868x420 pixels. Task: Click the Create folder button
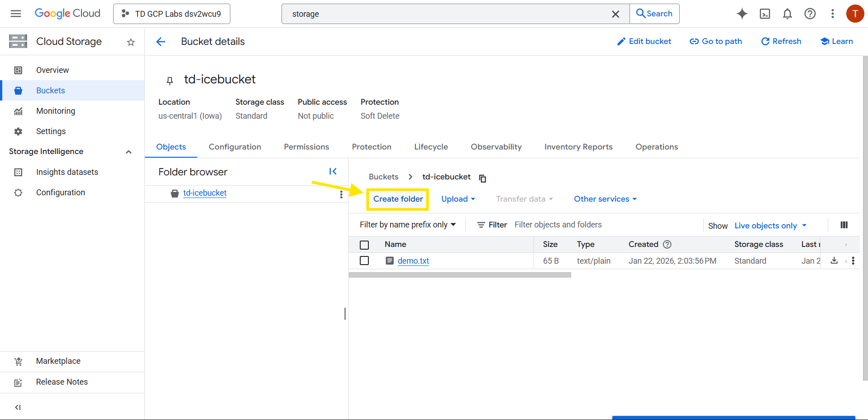(398, 199)
